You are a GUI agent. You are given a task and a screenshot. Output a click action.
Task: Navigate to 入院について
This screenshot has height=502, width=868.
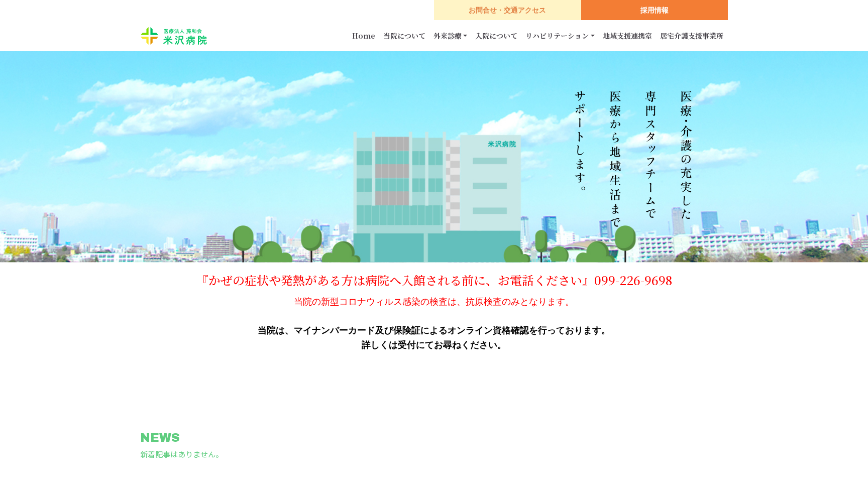(496, 36)
